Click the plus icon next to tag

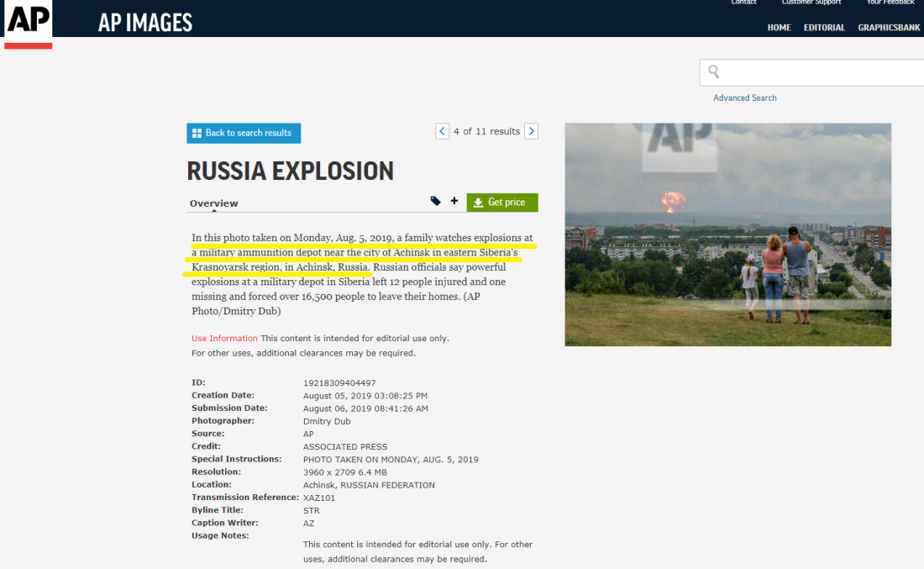point(454,201)
